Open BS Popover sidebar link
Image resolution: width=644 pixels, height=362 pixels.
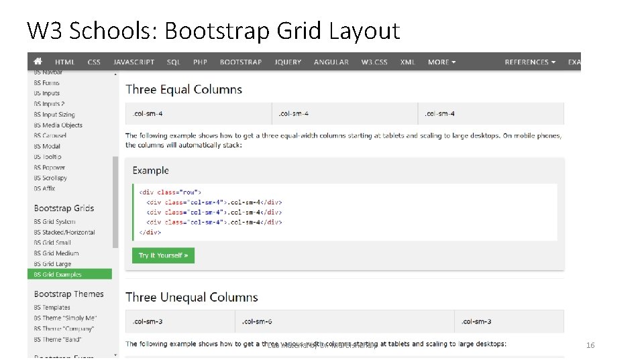point(49,168)
